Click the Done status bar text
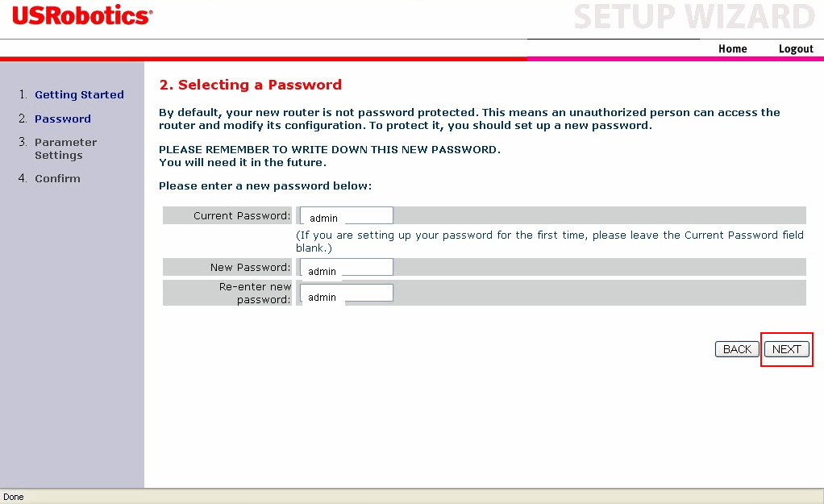 point(14,497)
